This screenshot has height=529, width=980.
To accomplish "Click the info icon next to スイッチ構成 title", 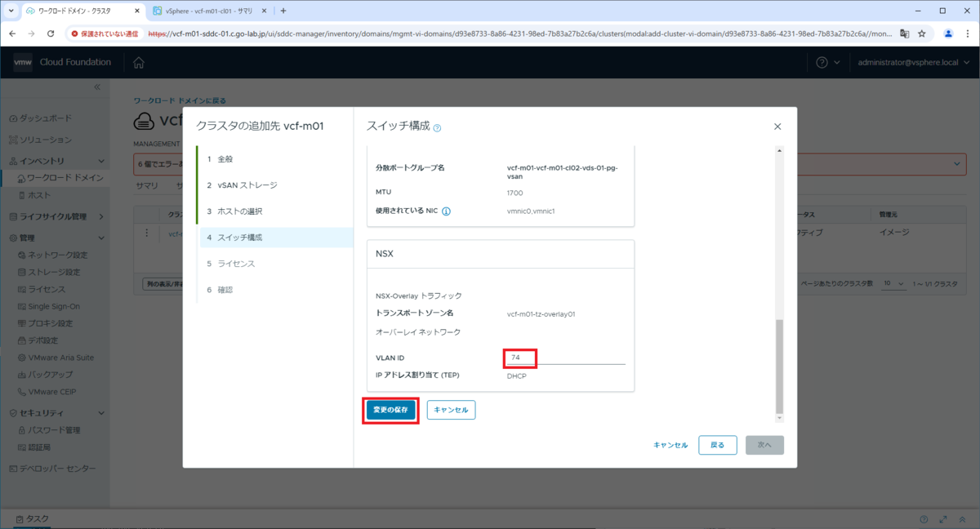I will 437,128.
